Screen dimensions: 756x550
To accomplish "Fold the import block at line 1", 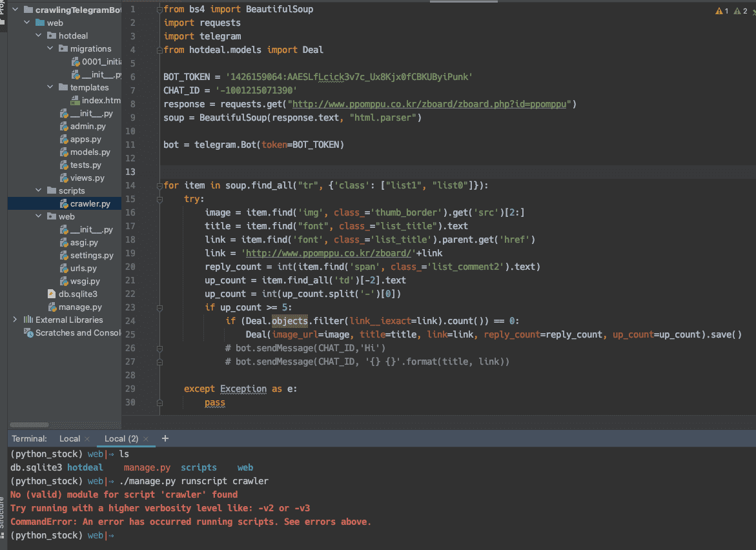I will coord(159,10).
